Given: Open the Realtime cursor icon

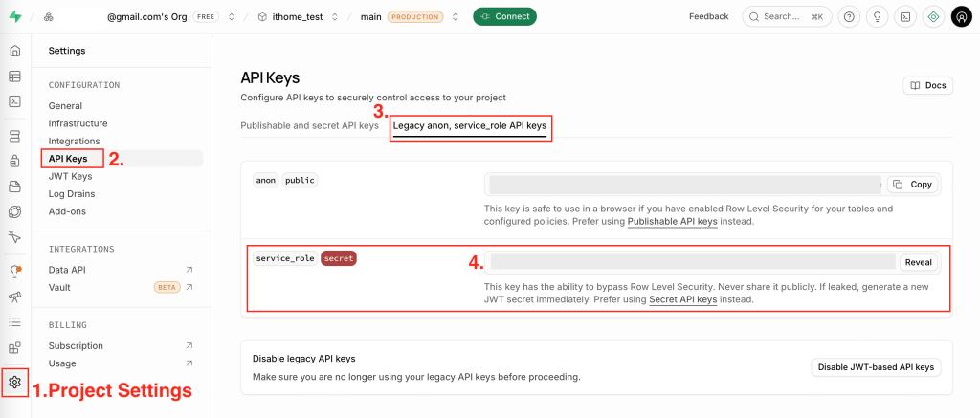Looking at the screenshot, I should [15, 237].
